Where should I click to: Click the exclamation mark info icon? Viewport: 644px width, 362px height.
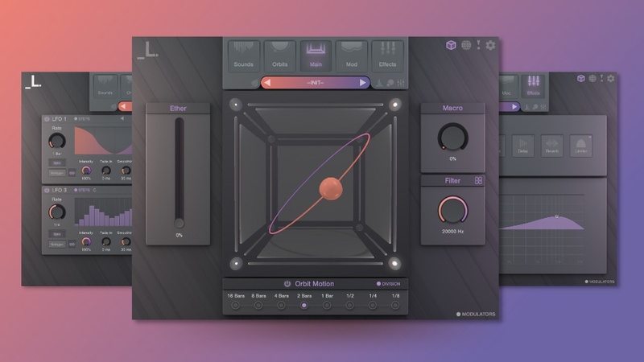tap(478, 45)
